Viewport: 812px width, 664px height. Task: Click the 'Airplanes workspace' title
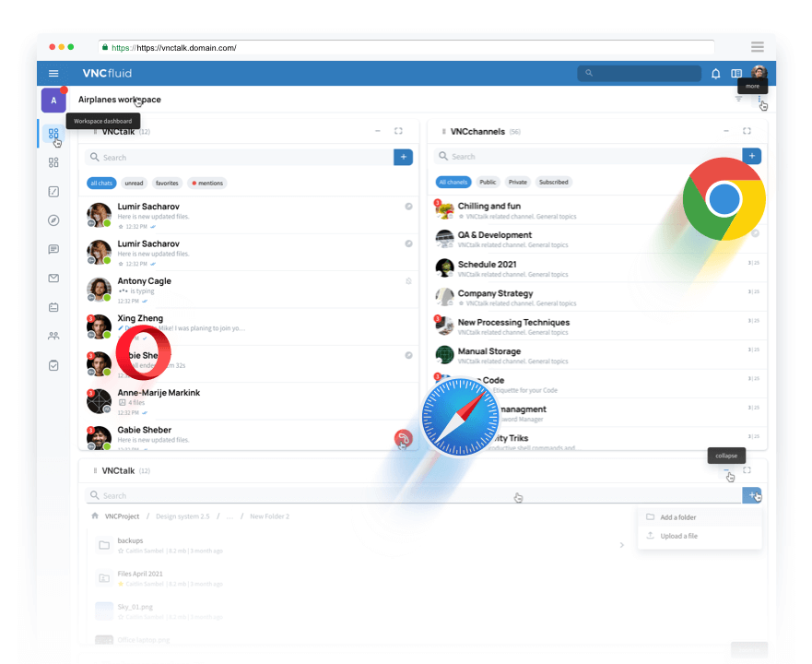pos(120,100)
